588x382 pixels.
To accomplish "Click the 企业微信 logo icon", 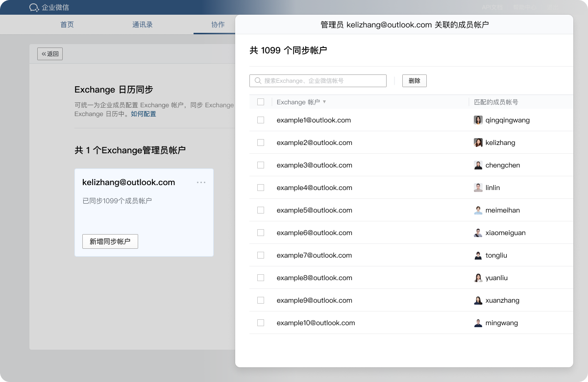I will tap(34, 7).
